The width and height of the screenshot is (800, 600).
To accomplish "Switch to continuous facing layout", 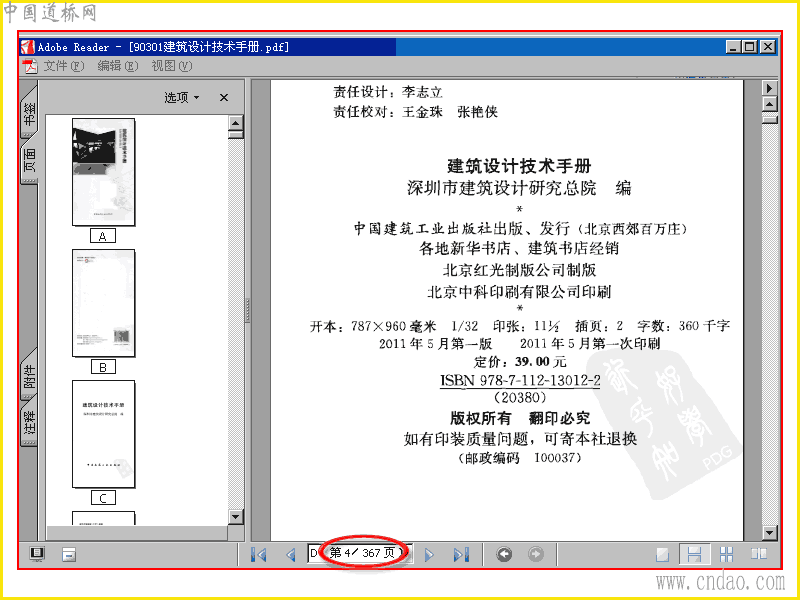I will [x=726, y=554].
